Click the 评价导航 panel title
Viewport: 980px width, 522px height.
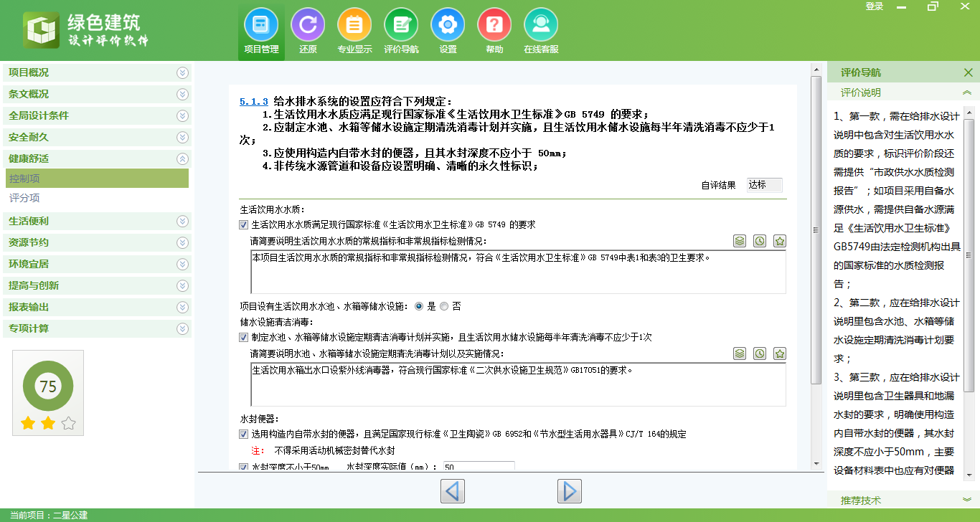pos(861,72)
